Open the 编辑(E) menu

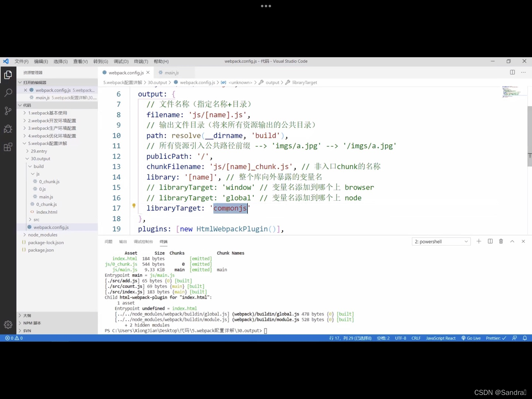pyautogui.click(x=41, y=61)
